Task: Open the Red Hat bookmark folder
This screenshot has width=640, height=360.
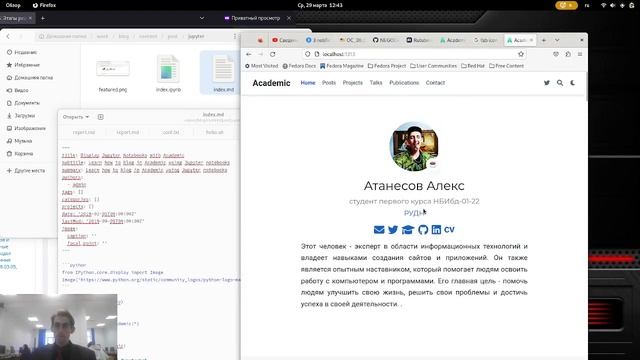Action: pos(473,66)
